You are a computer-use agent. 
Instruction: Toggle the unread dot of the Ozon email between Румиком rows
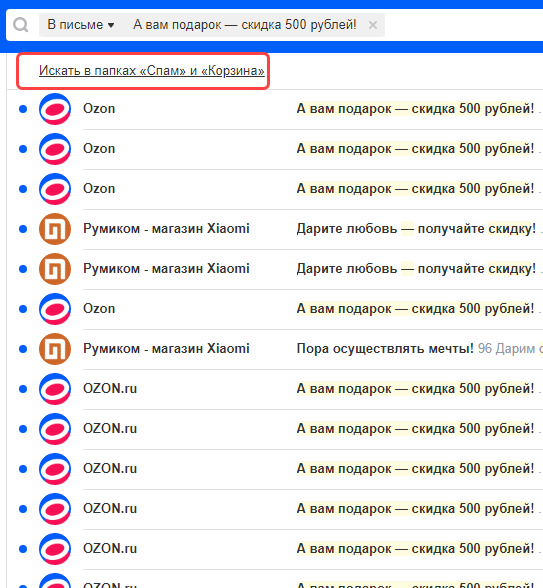tap(23, 309)
